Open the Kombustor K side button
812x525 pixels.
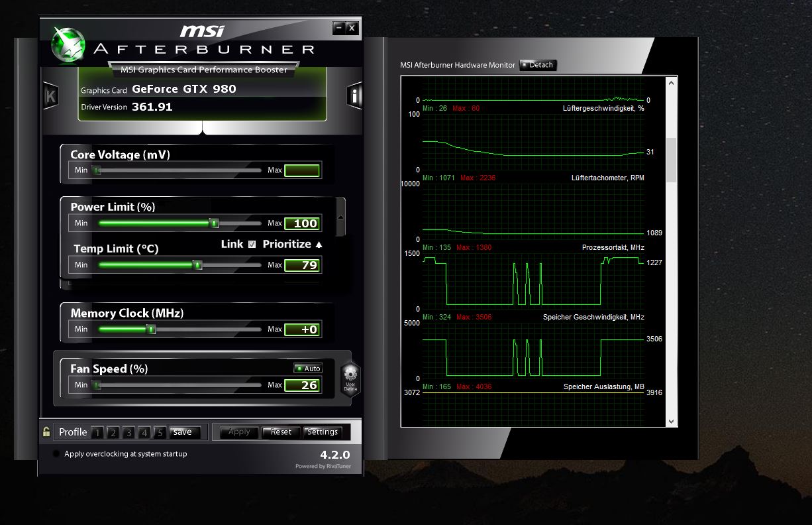pyautogui.click(x=50, y=96)
